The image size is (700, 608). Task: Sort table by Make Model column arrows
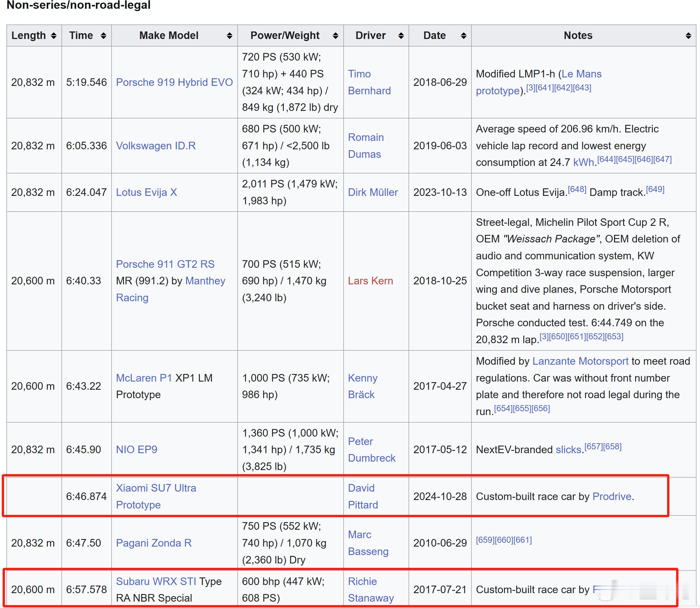229,36
